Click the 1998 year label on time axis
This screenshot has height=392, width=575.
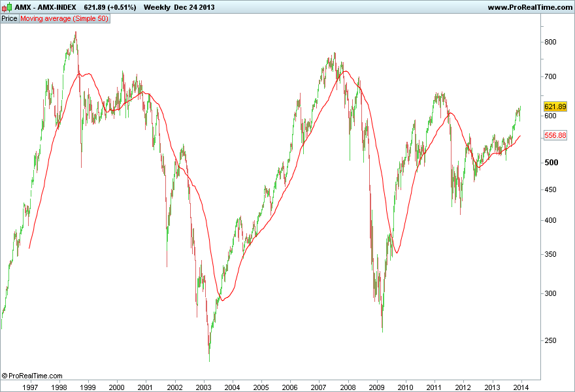coord(59,387)
